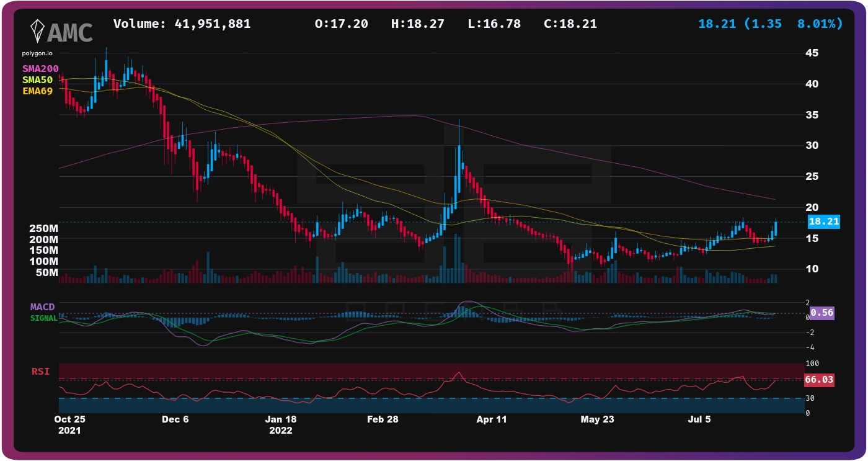The width and height of the screenshot is (868, 461).
Task: Click the high price H:18.27
Action: 417,24
